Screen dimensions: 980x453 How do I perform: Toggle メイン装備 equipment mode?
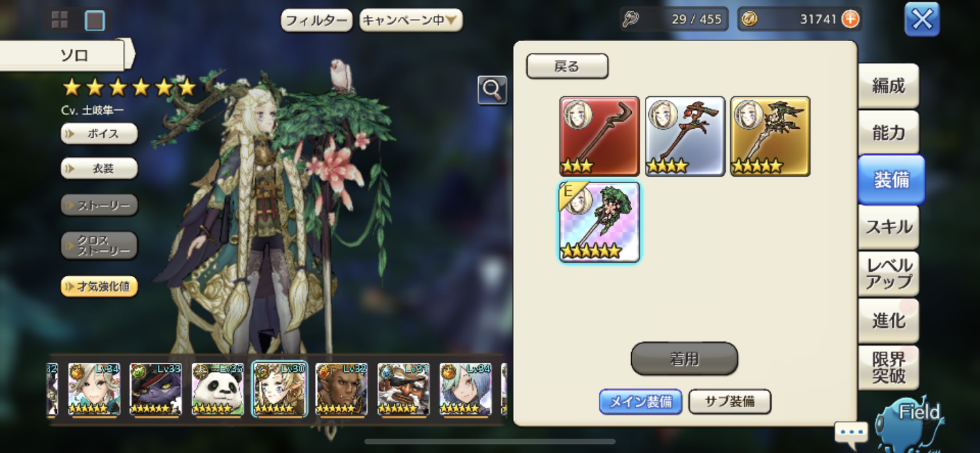641,401
